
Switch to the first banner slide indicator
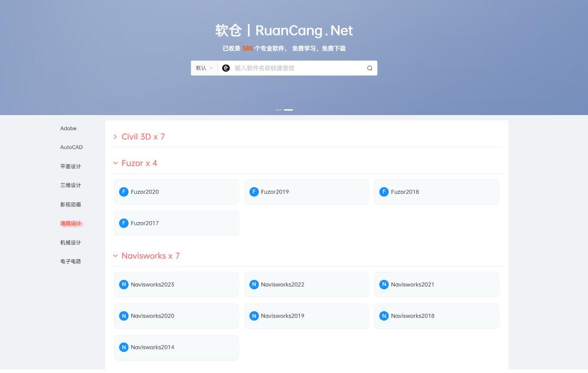pyautogui.click(x=279, y=110)
